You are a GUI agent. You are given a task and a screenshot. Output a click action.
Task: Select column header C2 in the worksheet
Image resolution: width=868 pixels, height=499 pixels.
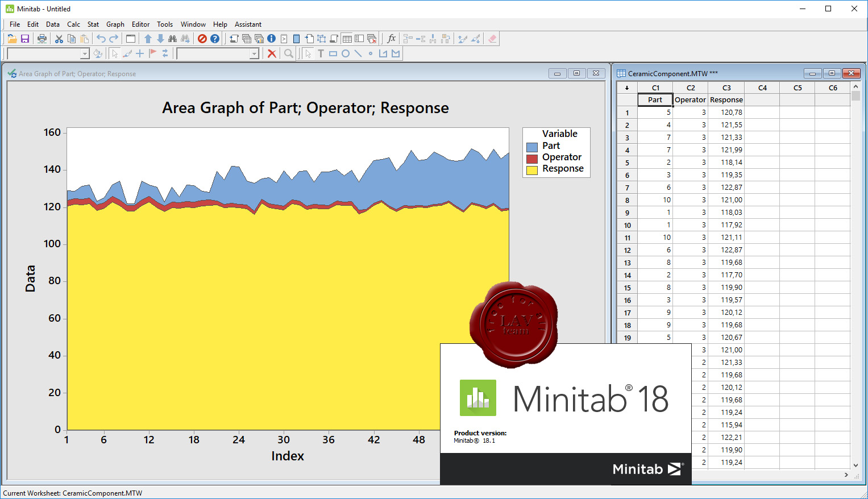click(691, 88)
